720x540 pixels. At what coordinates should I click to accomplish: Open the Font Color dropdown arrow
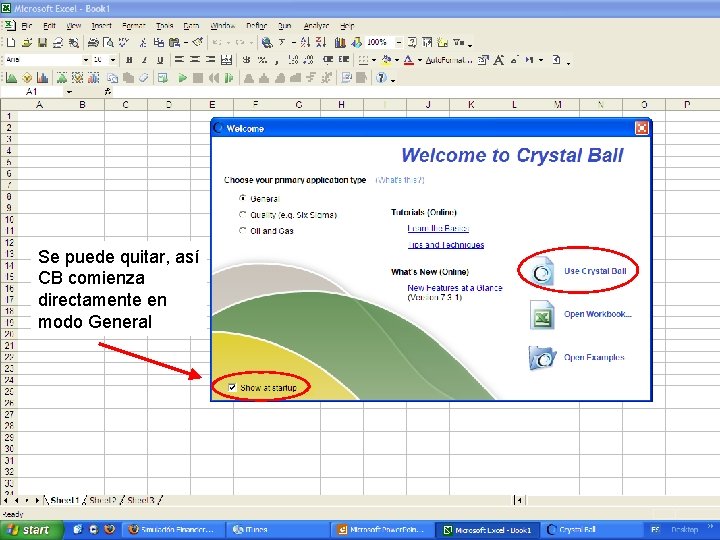click(x=419, y=60)
